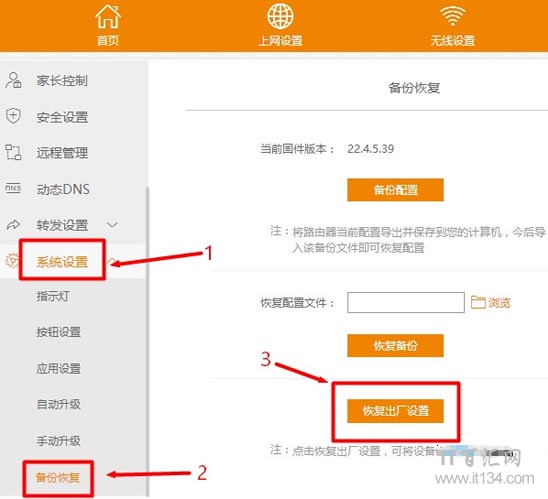Viewport: 548px width, 499px height.
Task: Focus the 恢复配置文件 input field
Action: tap(406, 303)
